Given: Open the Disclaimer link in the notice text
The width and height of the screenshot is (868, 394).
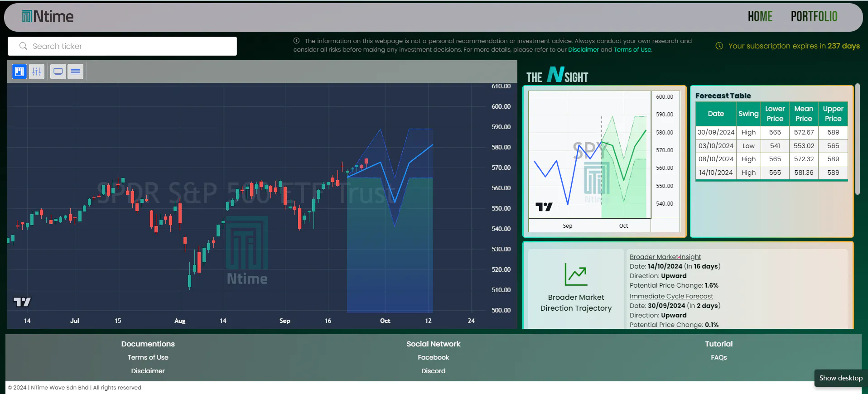Looking at the screenshot, I should click(x=583, y=50).
